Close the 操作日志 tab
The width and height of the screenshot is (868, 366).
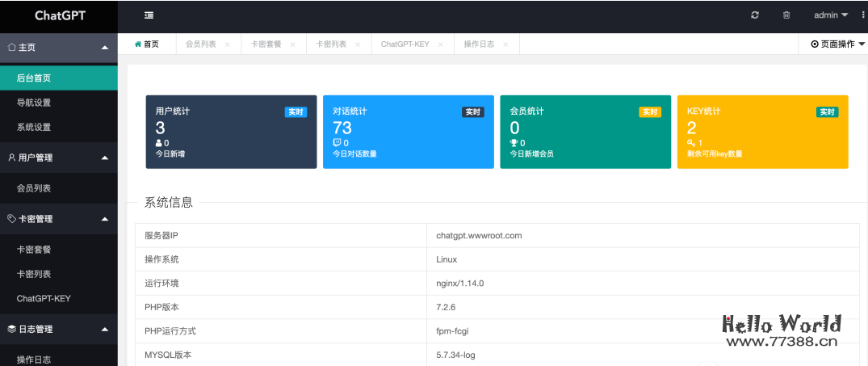(505, 45)
